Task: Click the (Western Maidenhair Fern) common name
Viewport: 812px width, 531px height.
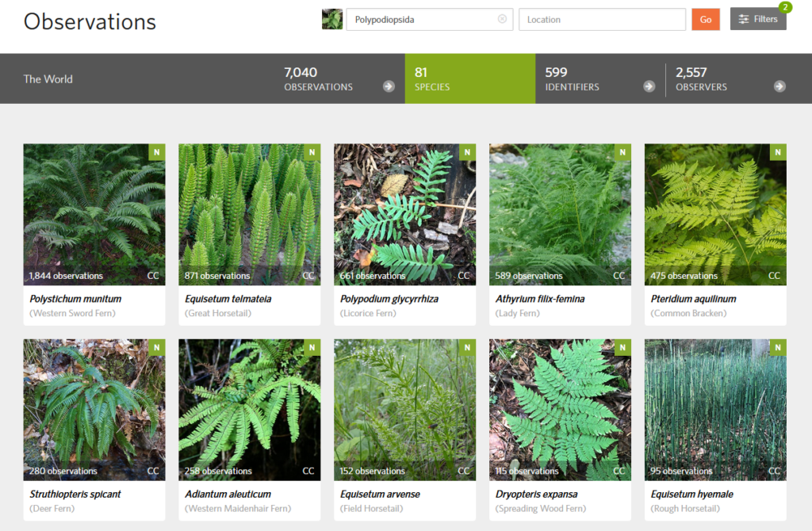Action: pyautogui.click(x=238, y=508)
